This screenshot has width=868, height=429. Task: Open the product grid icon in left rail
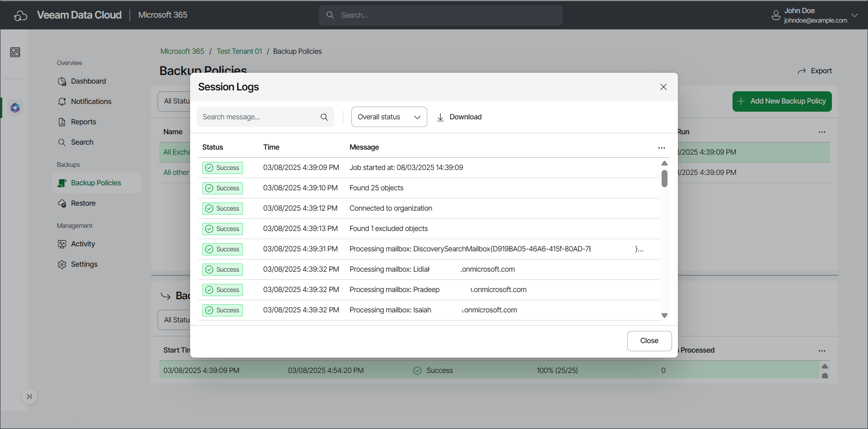(15, 52)
